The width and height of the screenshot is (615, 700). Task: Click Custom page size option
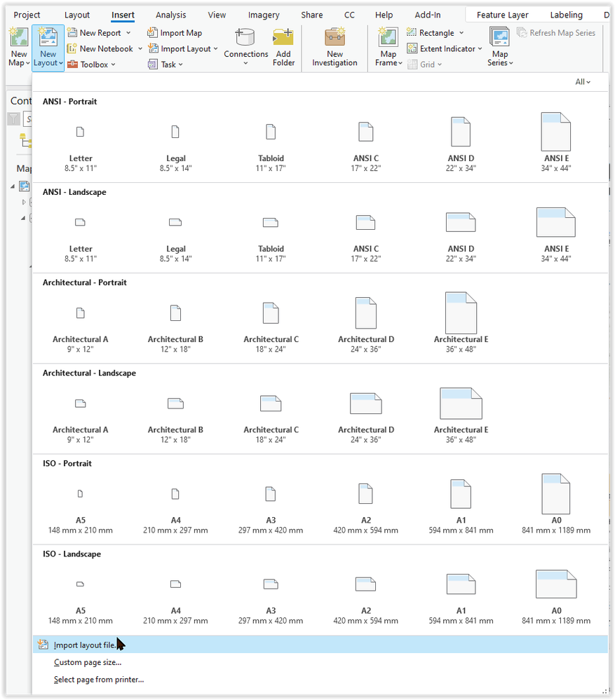click(87, 661)
